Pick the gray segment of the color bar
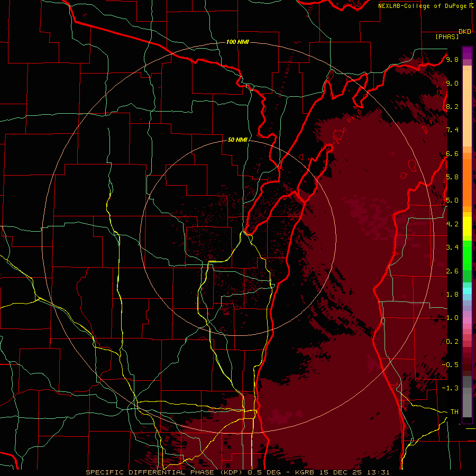476x476 pixels. tap(467, 398)
